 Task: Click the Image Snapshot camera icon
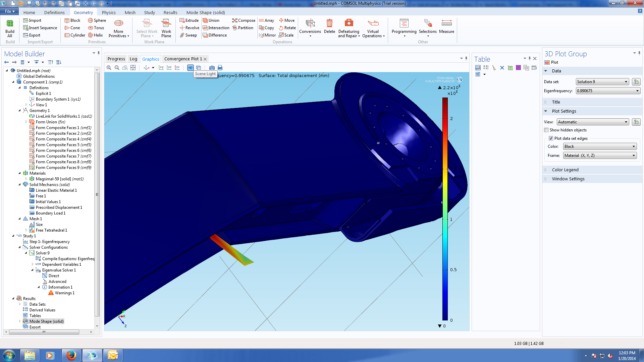(x=212, y=68)
